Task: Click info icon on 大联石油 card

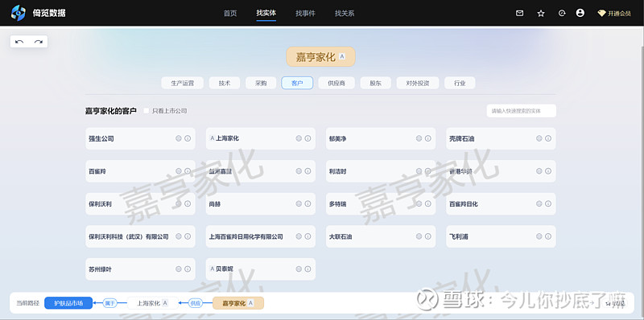Action: (x=428, y=236)
